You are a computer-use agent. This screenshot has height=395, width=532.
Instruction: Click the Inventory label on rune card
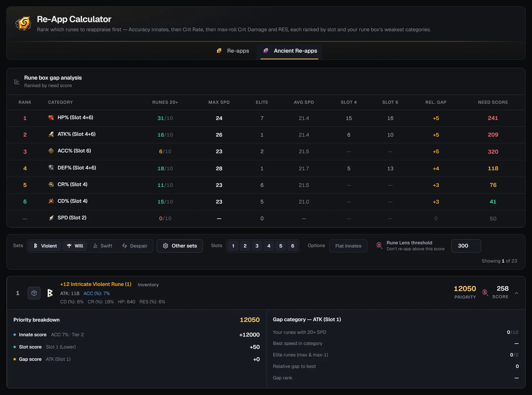(148, 285)
